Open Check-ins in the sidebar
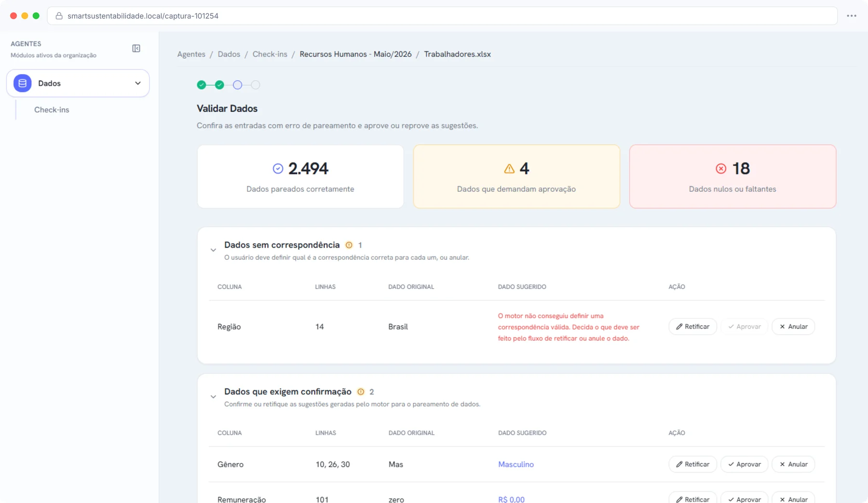Viewport: 868px width, 503px height. (52, 110)
